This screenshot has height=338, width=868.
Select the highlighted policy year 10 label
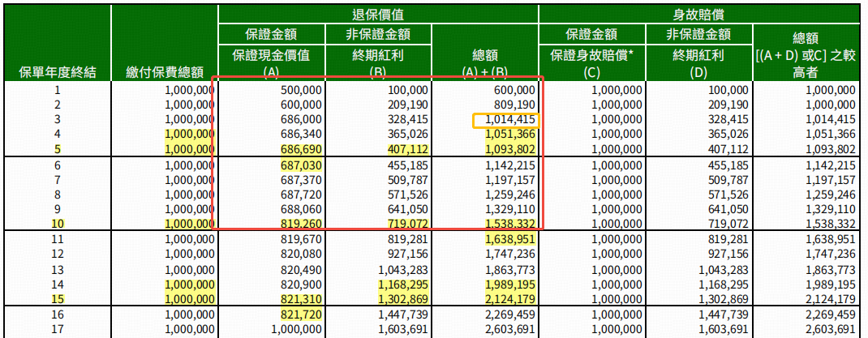(x=57, y=224)
